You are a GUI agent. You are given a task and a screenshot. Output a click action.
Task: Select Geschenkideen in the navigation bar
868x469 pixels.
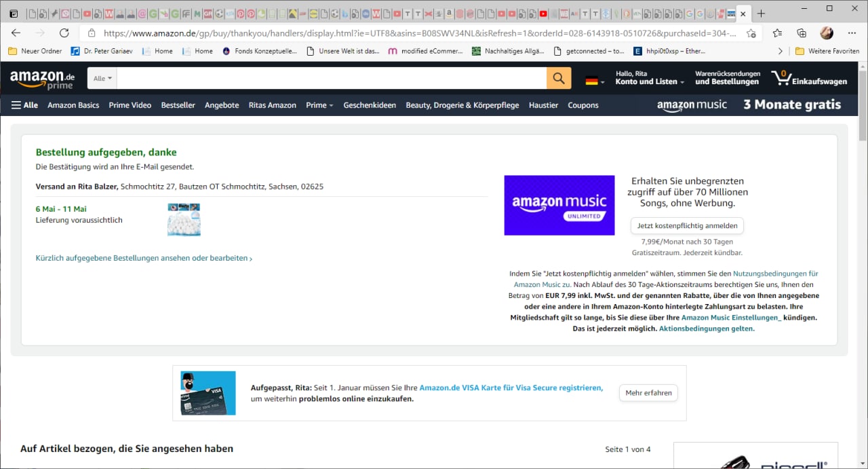[370, 105]
